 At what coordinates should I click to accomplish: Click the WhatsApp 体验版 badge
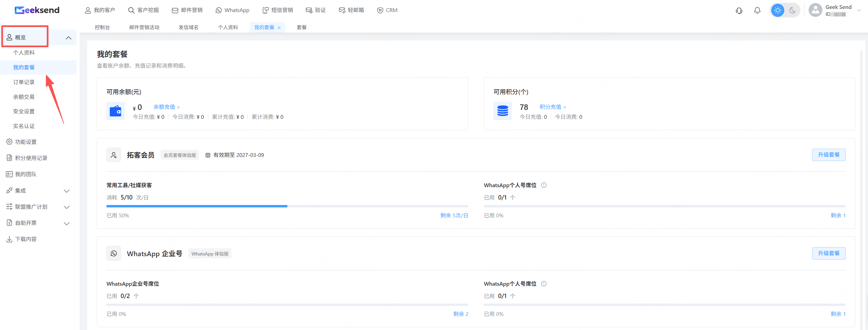pyautogui.click(x=210, y=254)
